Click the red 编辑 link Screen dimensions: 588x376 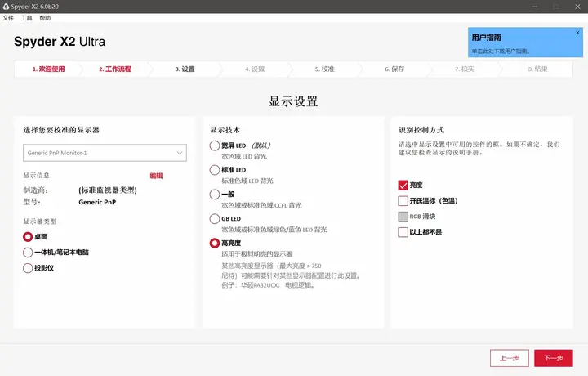(156, 176)
